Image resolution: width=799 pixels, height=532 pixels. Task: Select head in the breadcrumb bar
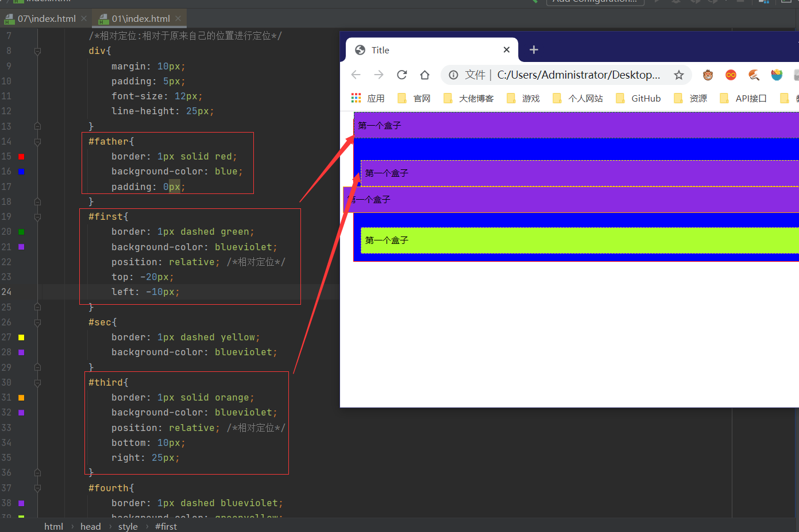tap(91, 526)
